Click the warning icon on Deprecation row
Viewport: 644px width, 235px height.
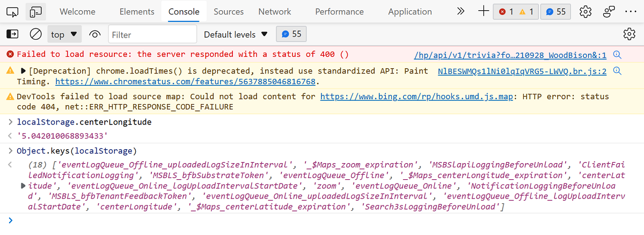pyautogui.click(x=10, y=71)
